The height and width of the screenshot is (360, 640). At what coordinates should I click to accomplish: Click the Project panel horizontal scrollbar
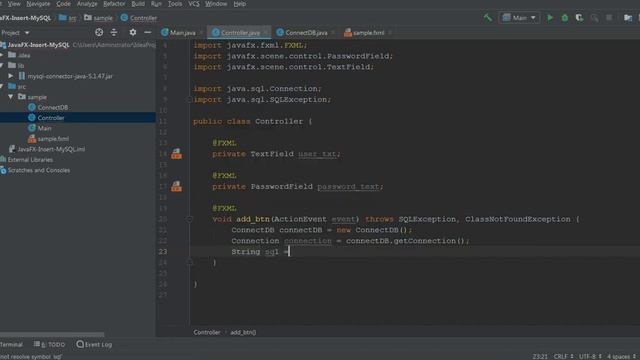52,334
